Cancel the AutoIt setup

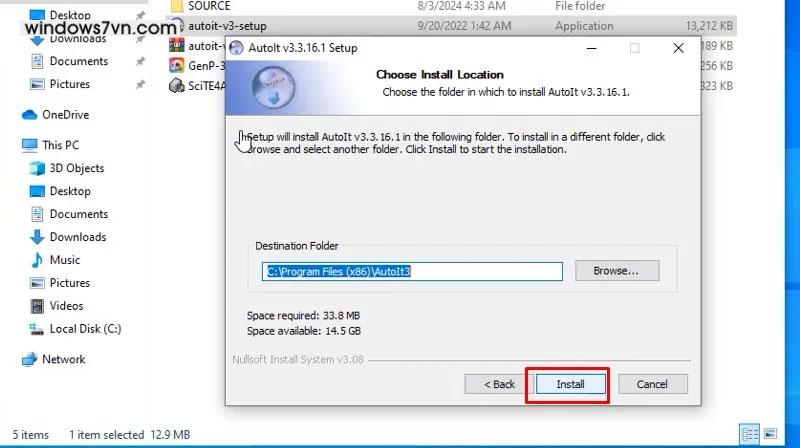coord(653,384)
